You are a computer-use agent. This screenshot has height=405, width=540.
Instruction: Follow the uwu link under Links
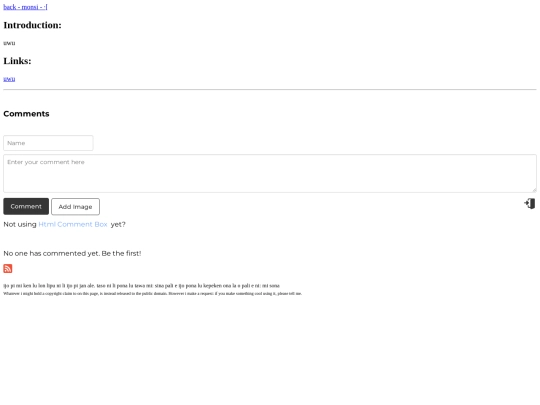9,79
